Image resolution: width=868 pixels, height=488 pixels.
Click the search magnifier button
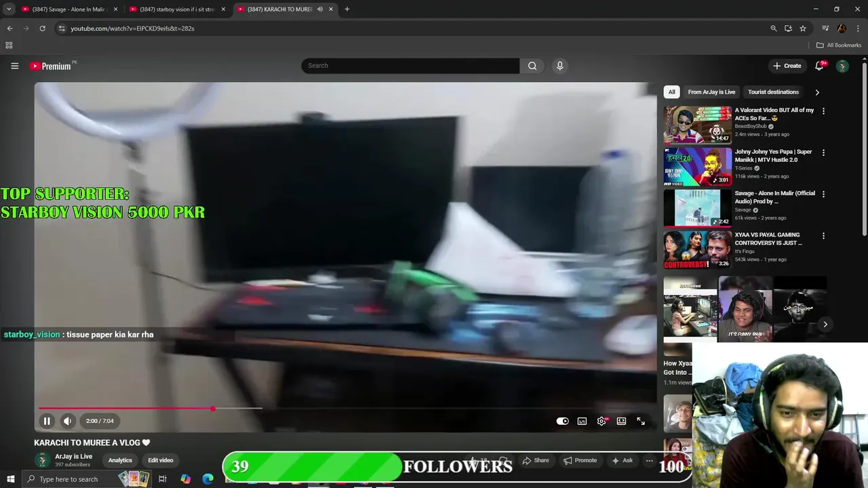coord(532,66)
